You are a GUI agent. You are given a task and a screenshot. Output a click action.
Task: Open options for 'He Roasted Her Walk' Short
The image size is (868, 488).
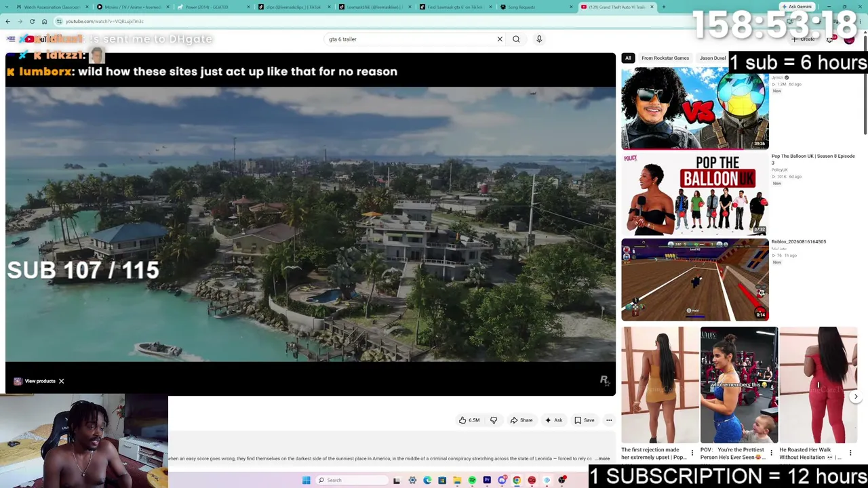(850, 453)
